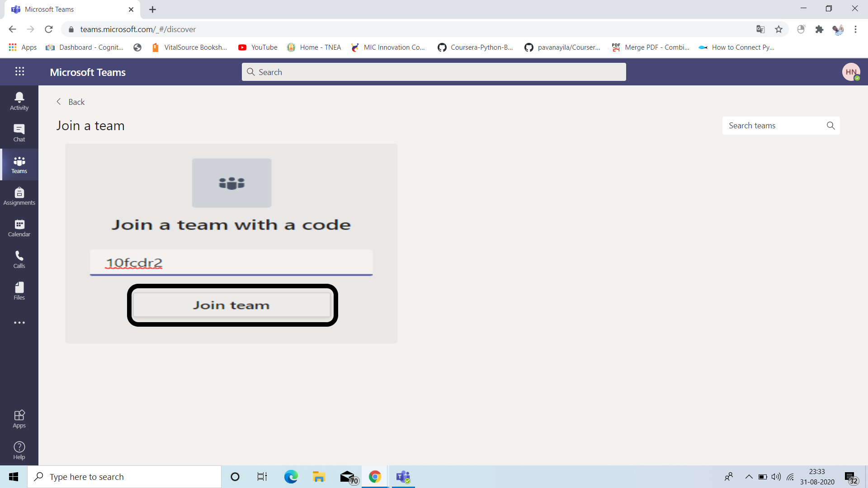Click the HN profile avatar
868x488 pixels.
coord(851,72)
